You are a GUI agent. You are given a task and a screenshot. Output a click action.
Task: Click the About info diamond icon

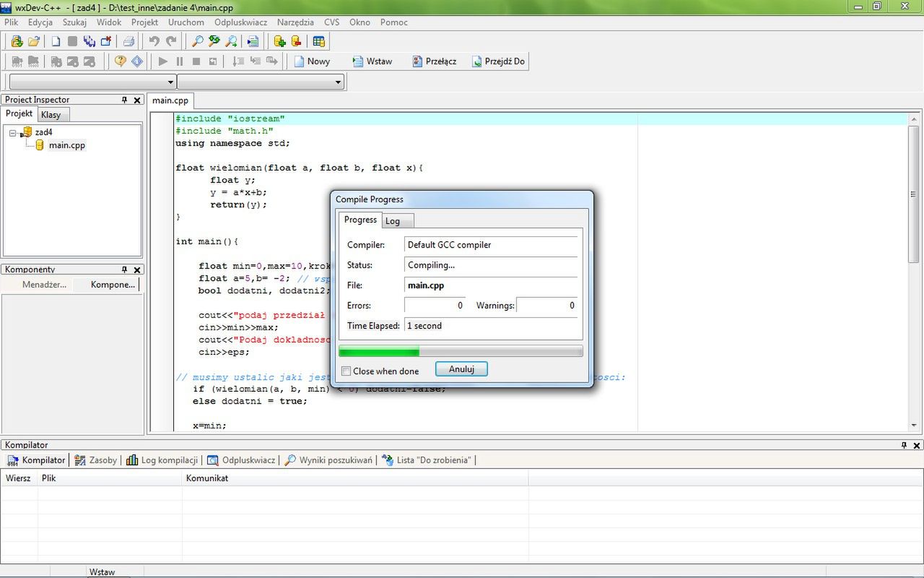point(136,61)
